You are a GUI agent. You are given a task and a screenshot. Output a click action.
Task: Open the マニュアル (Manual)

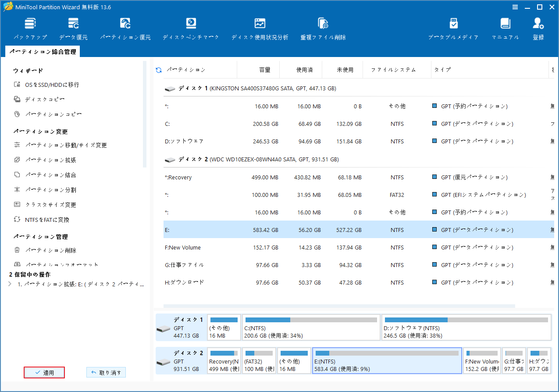(505, 26)
